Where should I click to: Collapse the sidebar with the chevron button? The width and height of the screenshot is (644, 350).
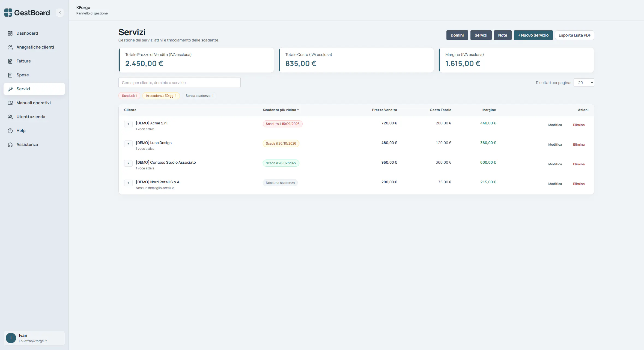click(x=60, y=13)
